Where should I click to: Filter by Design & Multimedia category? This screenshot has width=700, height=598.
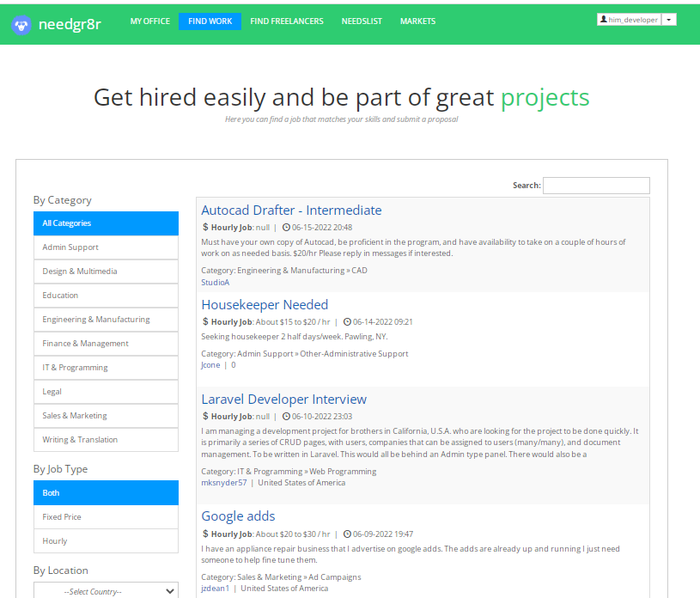pos(106,272)
